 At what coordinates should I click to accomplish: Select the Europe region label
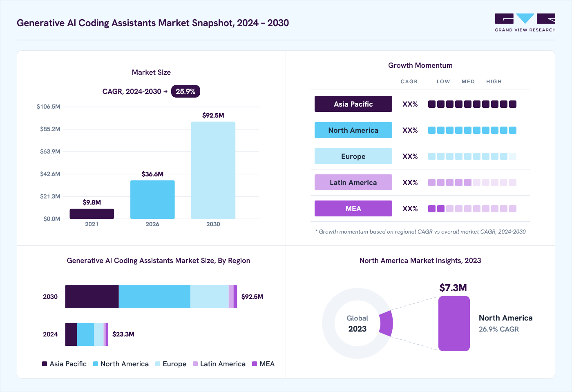pyautogui.click(x=353, y=156)
